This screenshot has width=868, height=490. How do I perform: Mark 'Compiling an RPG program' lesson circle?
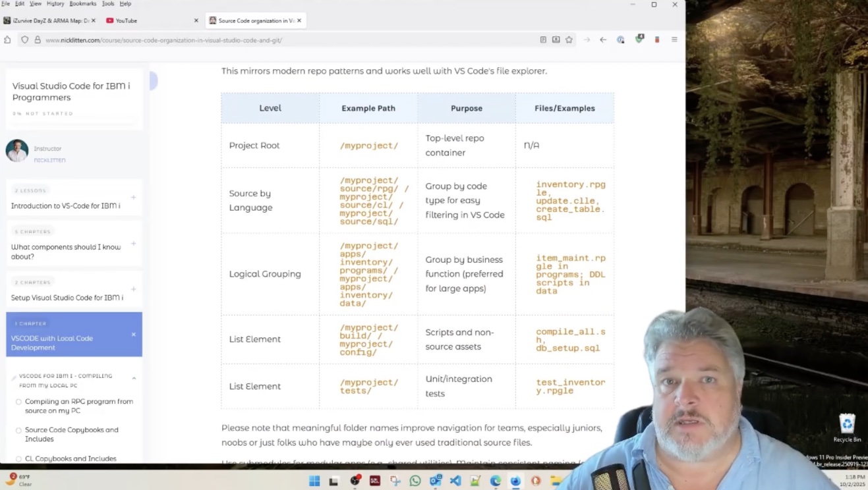pyautogui.click(x=18, y=402)
